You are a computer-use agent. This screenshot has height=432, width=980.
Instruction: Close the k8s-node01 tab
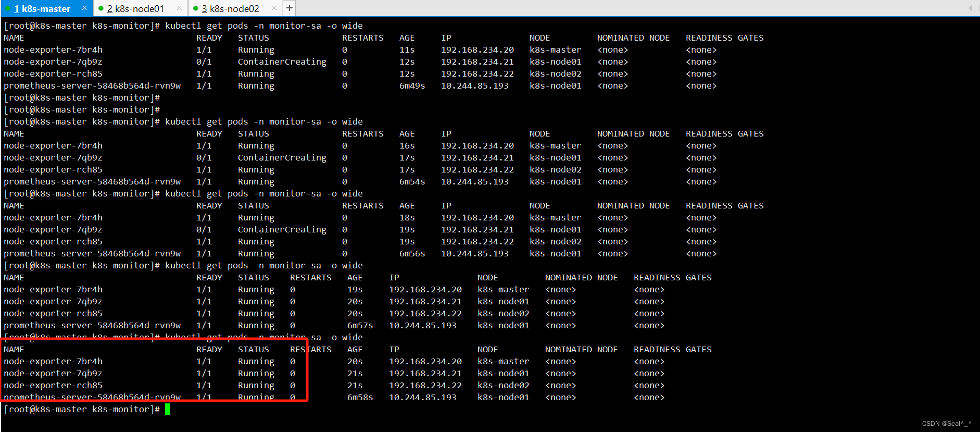[179, 8]
